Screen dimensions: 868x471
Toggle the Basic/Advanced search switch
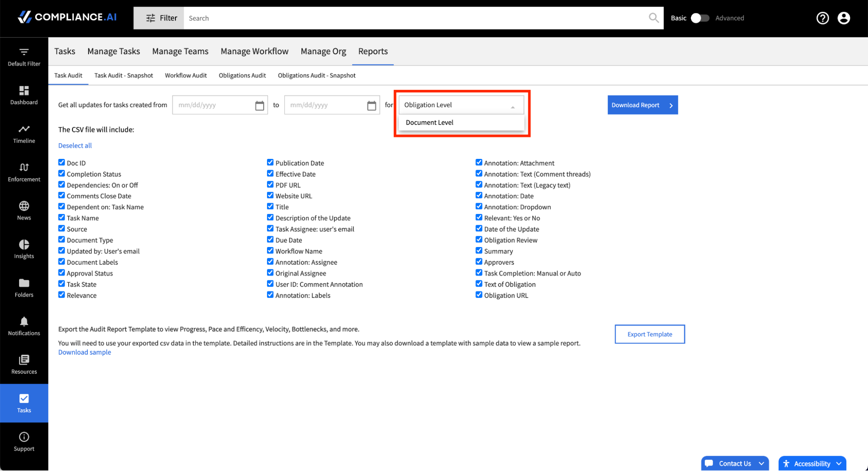point(700,18)
